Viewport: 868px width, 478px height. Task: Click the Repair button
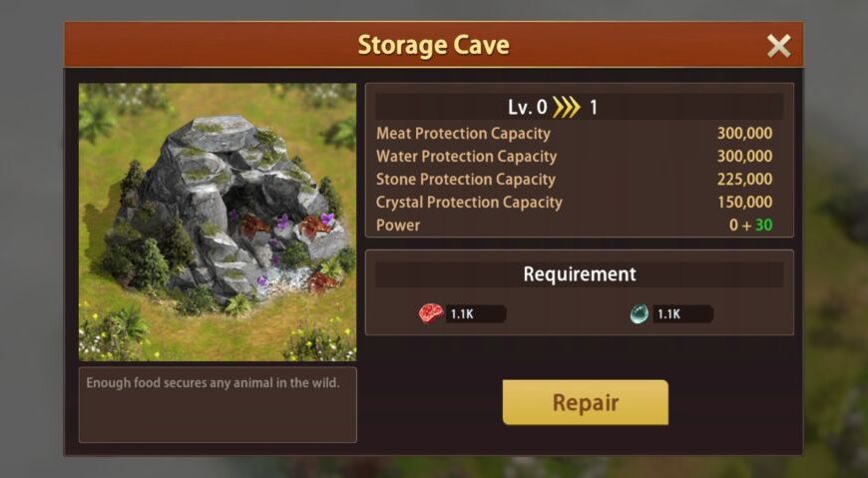pos(585,403)
